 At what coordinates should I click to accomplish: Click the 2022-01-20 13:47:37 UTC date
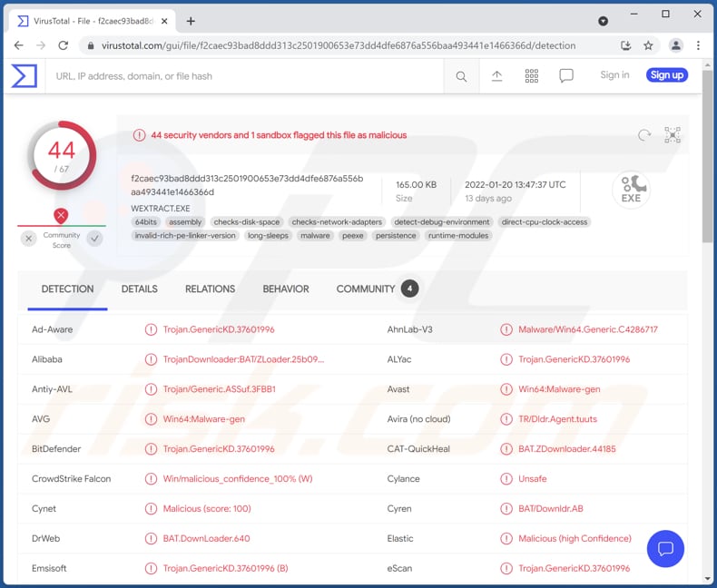516,185
